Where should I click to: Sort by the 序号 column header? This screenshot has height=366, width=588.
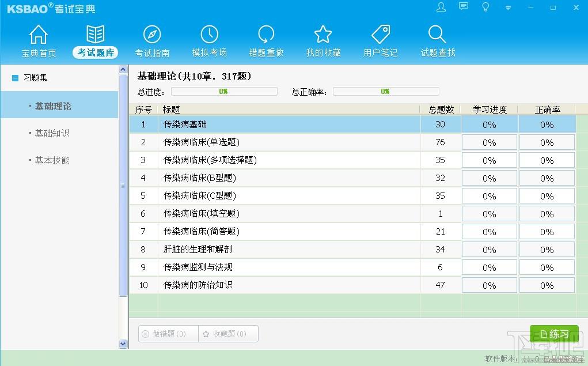click(143, 110)
